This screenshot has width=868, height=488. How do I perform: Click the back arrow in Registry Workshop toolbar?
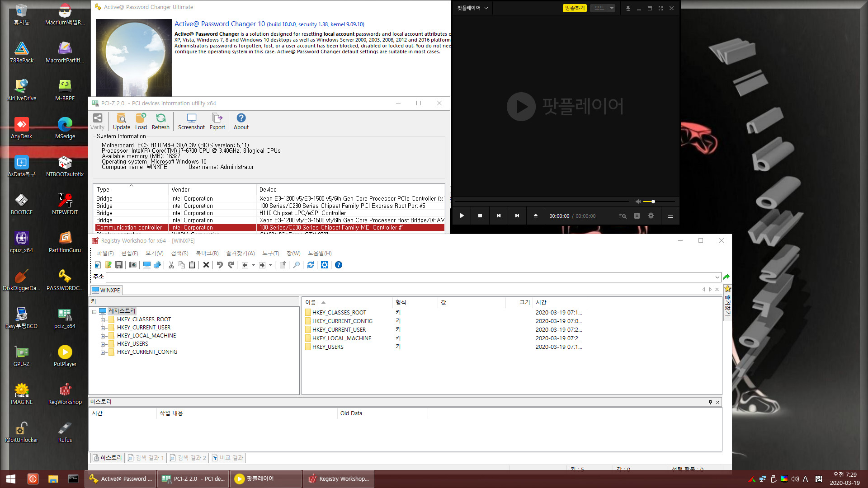(245, 265)
